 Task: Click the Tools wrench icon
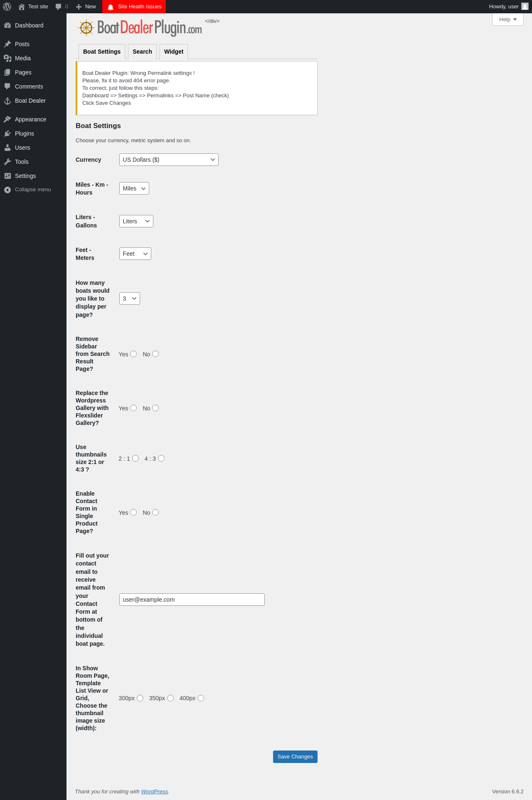[7, 162]
